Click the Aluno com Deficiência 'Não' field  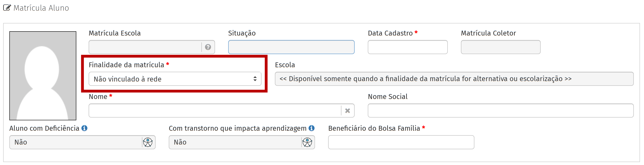75,142
